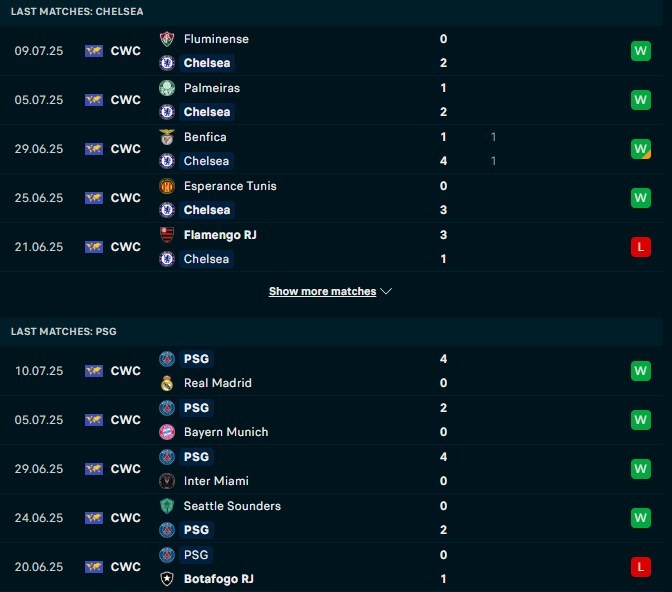Click the Benfica eagle crest
The height and width of the screenshot is (592, 672).
click(x=167, y=137)
